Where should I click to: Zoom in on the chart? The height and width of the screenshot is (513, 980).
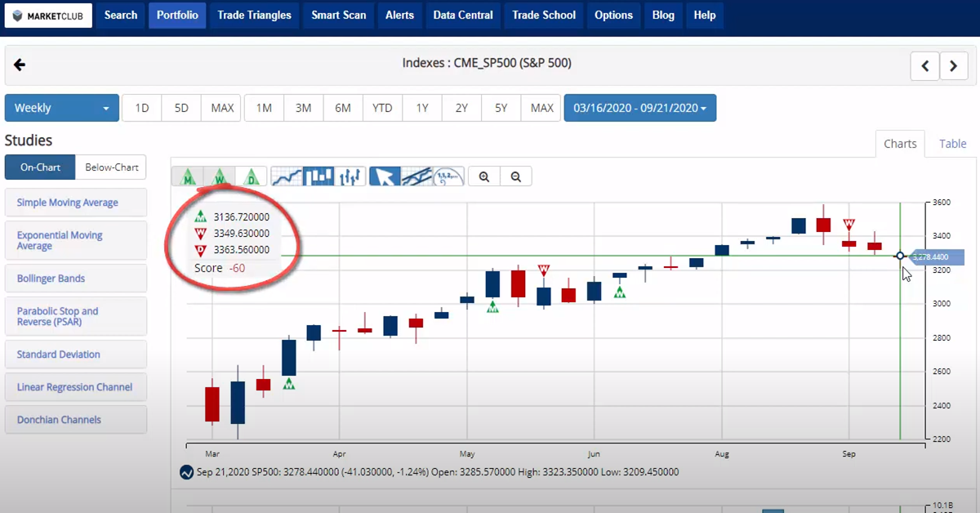point(484,176)
